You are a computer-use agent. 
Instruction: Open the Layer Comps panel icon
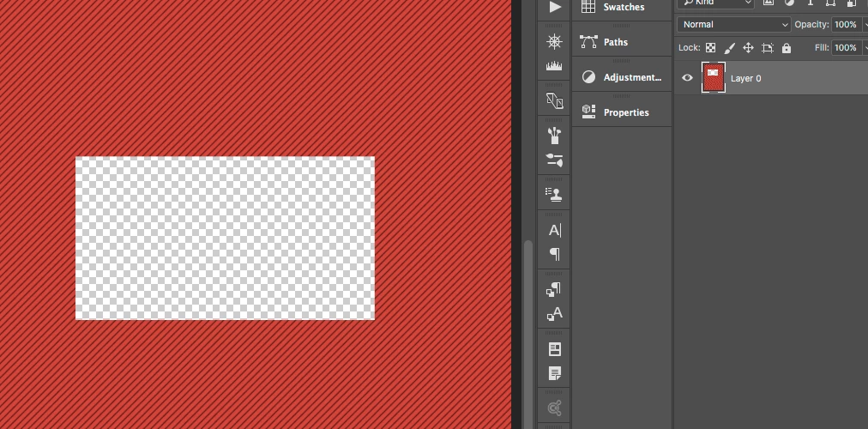click(554, 348)
